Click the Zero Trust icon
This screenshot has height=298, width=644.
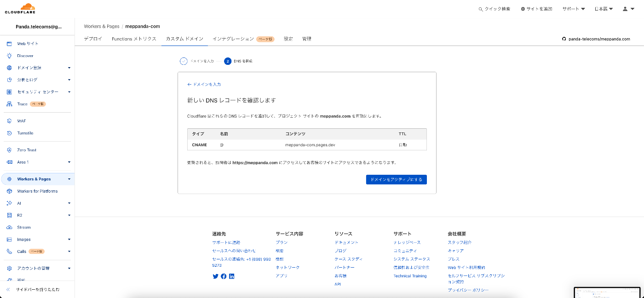coord(9,150)
